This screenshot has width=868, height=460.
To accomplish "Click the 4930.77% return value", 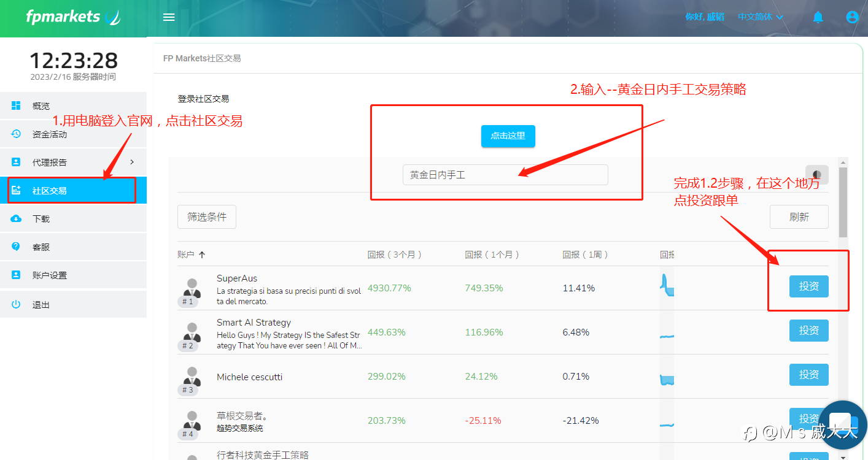I will point(389,288).
